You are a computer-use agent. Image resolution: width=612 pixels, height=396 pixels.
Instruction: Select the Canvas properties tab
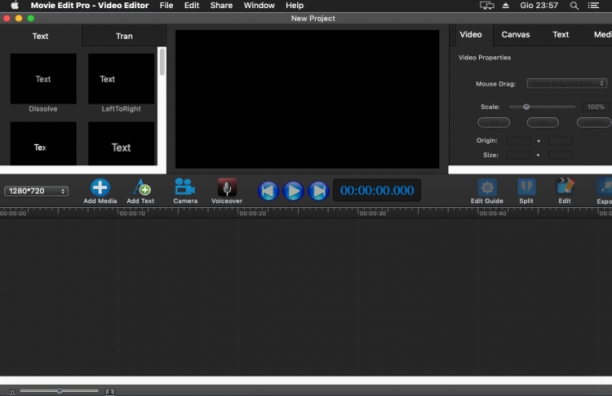tap(516, 35)
